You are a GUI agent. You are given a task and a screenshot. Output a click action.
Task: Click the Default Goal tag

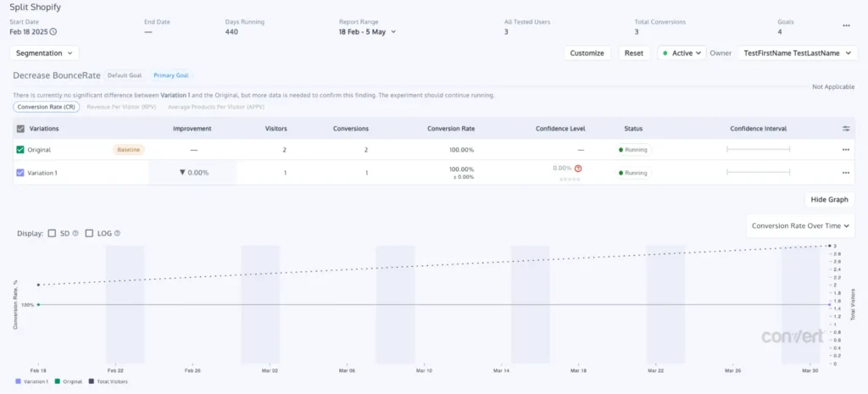[x=125, y=75]
